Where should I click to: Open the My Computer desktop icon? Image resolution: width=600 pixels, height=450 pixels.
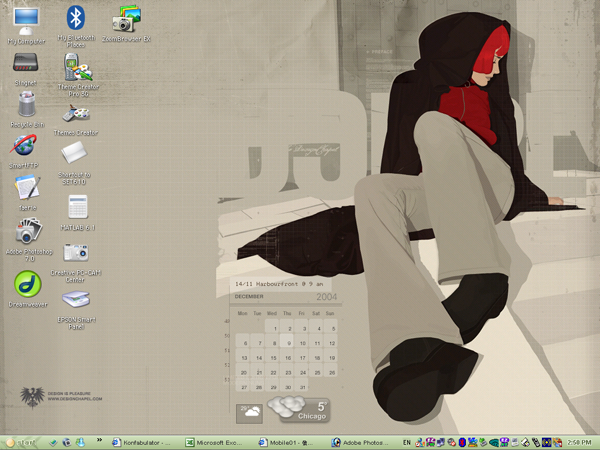pos(26,26)
